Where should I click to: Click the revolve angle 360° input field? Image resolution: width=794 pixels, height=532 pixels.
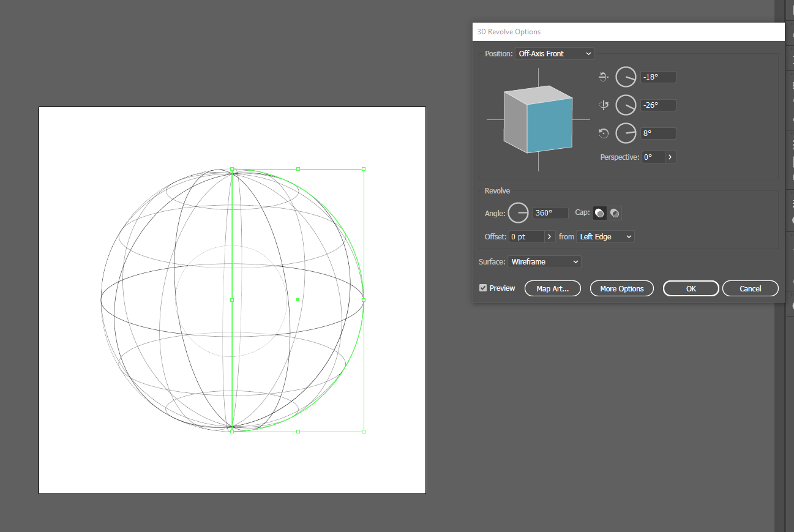pos(551,213)
